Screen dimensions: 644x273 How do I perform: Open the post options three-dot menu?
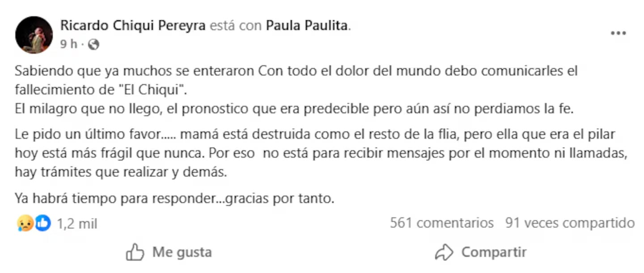click(618, 33)
